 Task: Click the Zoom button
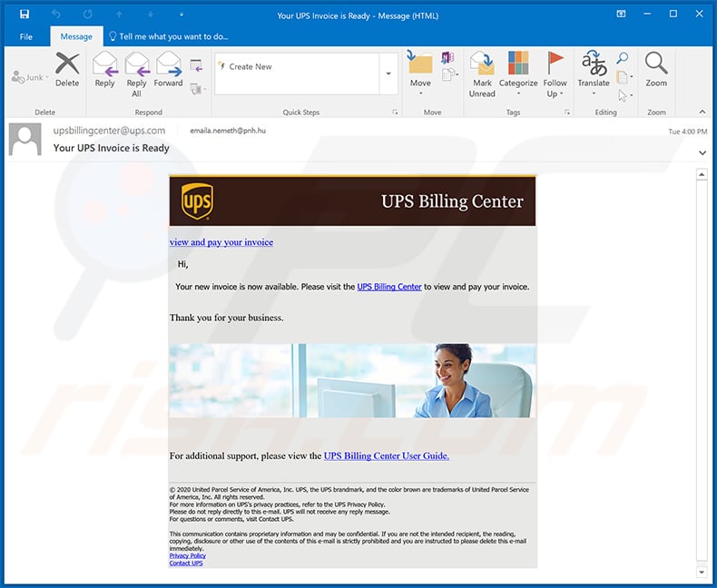coord(656,69)
